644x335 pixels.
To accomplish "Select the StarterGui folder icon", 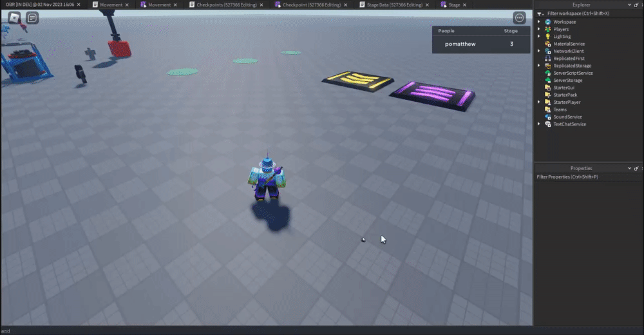I will pos(548,88).
